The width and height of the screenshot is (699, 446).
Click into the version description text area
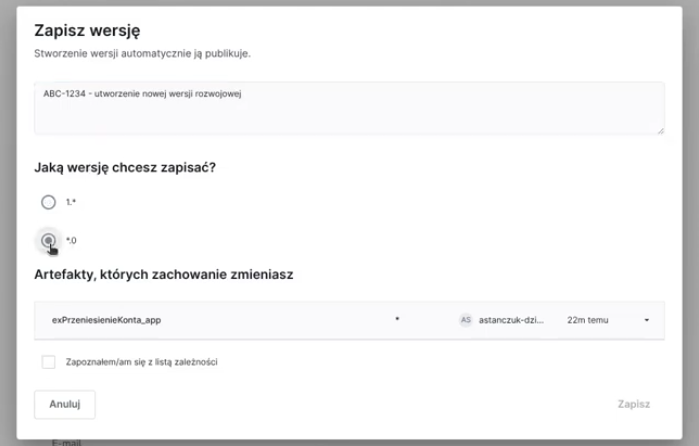(x=349, y=108)
